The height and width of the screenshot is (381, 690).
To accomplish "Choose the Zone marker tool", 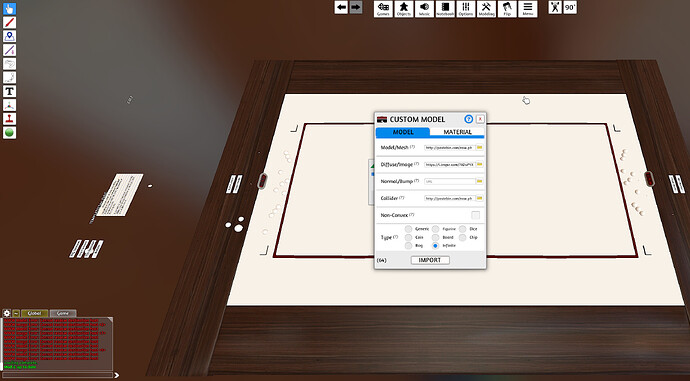I will click(x=9, y=36).
